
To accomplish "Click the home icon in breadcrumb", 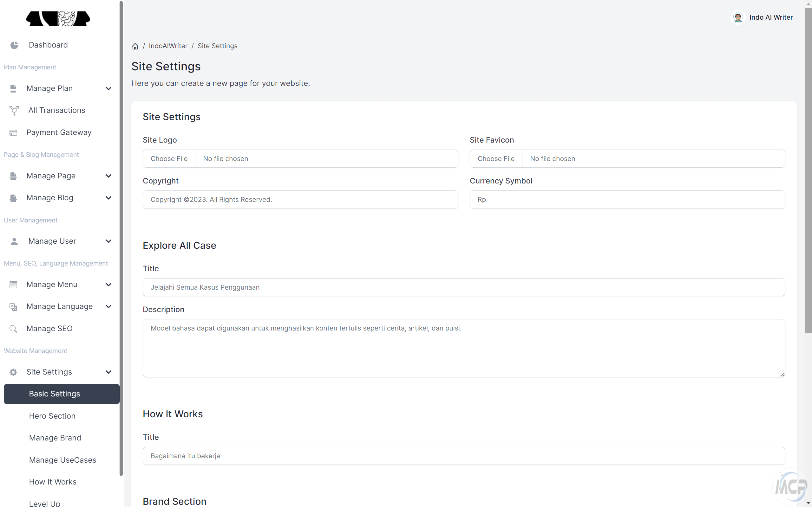I will point(135,46).
